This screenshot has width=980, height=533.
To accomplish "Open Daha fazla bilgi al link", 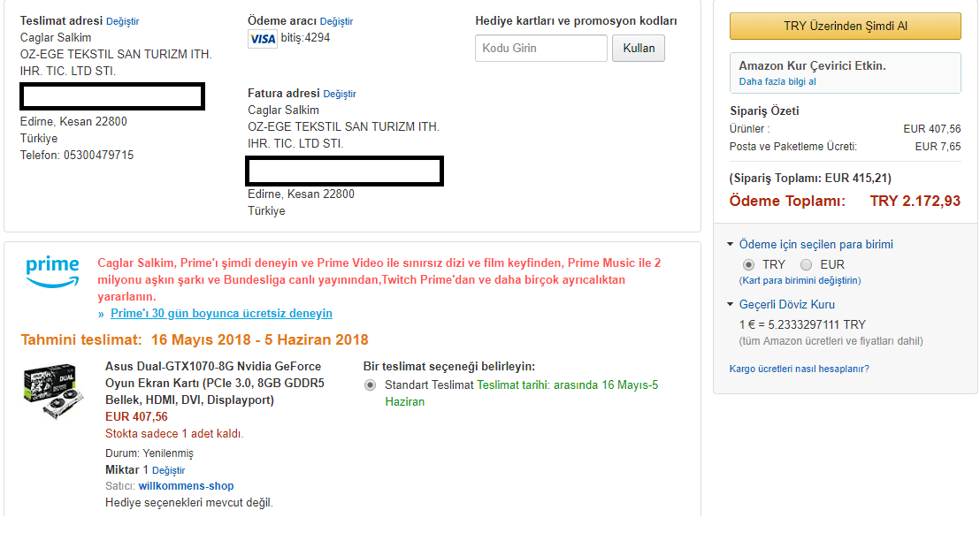I will pos(777,81).
